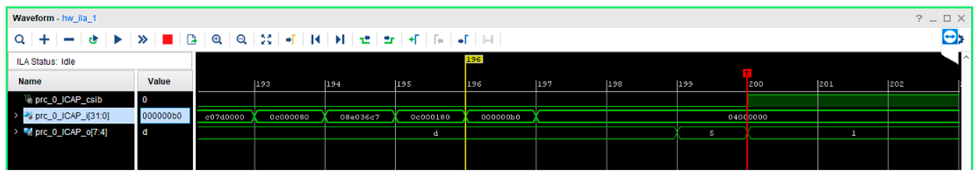The width and height of the screenshot is (980, 176).
Task: Click the value 0 for prc_0_ICAP_csib
Action: coord(145,100)
